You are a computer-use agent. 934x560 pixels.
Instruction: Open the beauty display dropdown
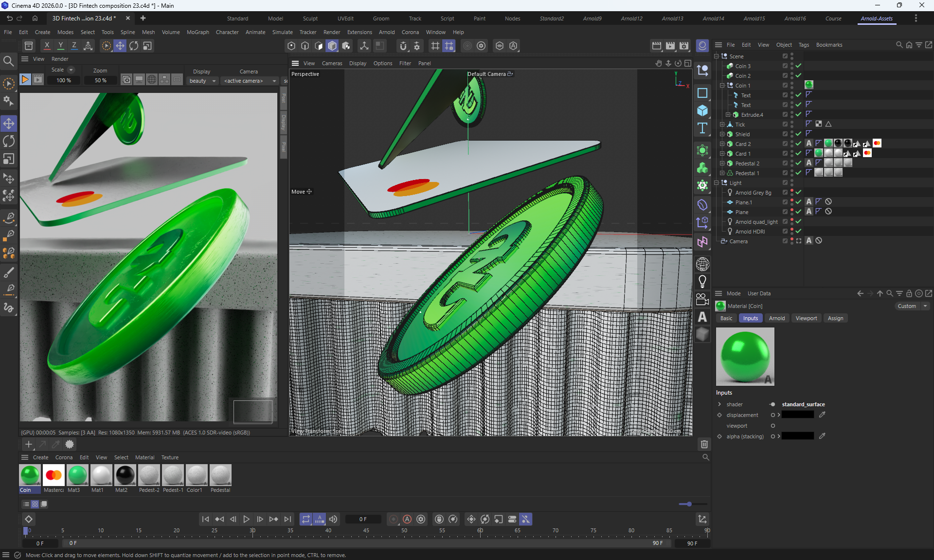[202, 81]
